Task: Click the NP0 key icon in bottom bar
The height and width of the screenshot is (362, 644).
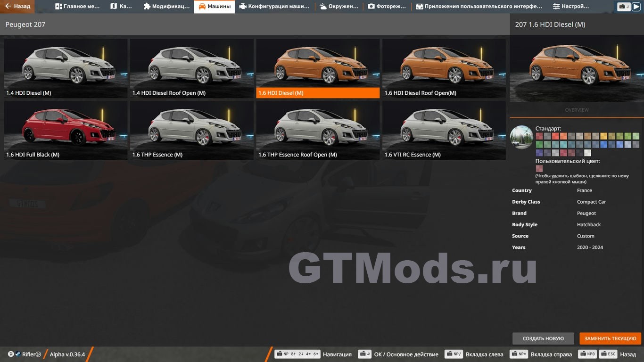Action: pos(588,354)
